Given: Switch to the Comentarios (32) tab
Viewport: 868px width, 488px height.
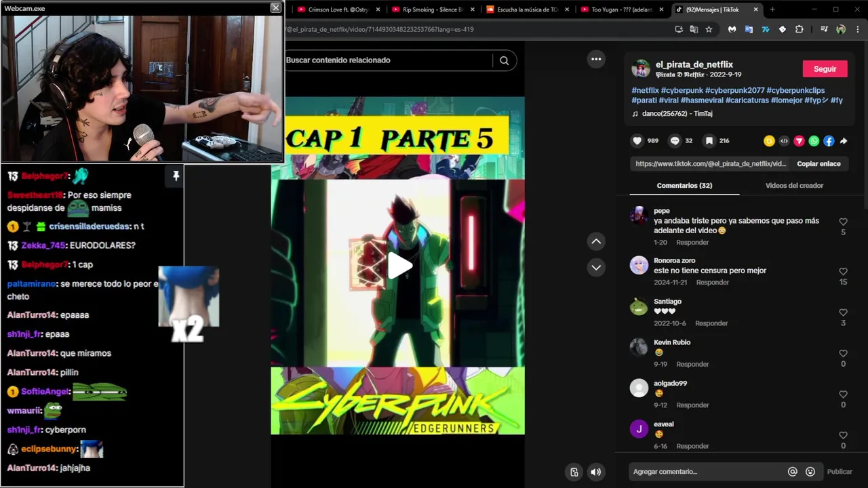Looking at the screenshot, I should point(684,186).
